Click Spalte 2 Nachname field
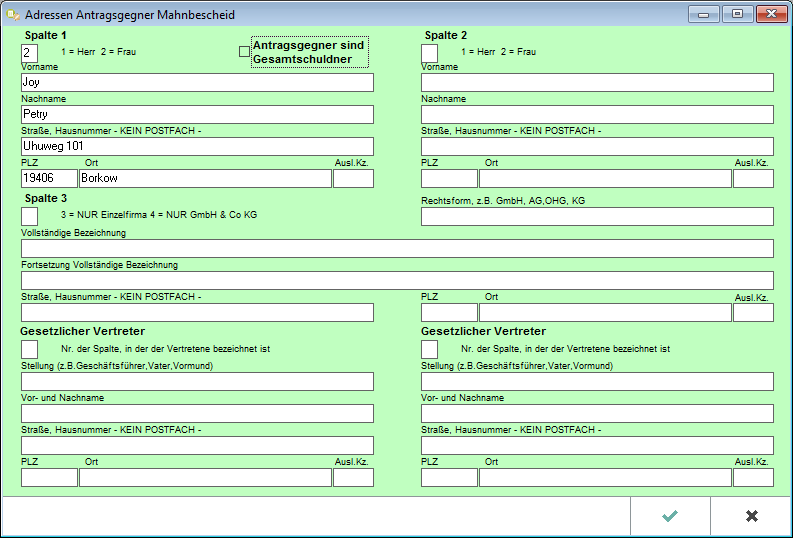Screen dimensions: 793x538 (597, 114)
